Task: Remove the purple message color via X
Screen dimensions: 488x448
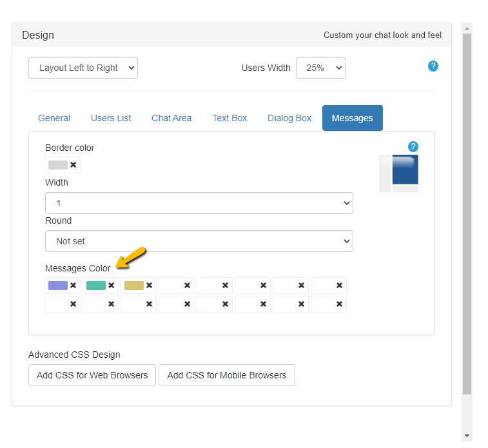Action: click(x=73, y=286)
